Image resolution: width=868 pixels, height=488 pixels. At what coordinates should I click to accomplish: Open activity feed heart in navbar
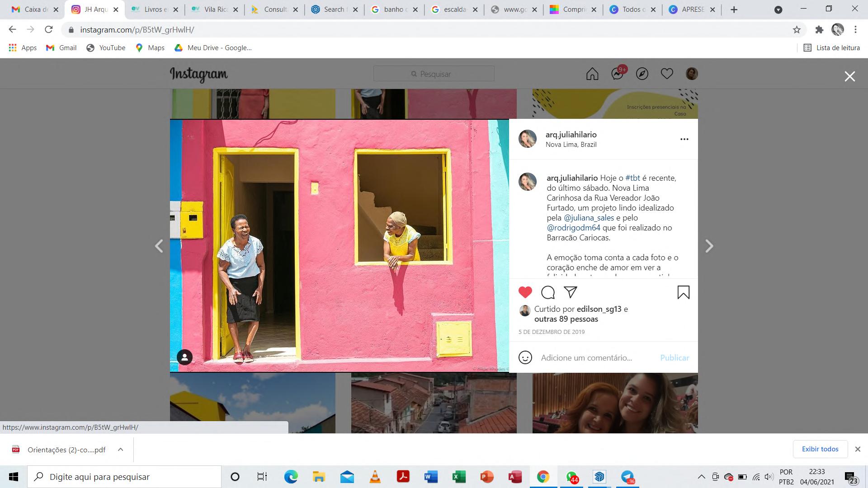click(x=667, y=74)
